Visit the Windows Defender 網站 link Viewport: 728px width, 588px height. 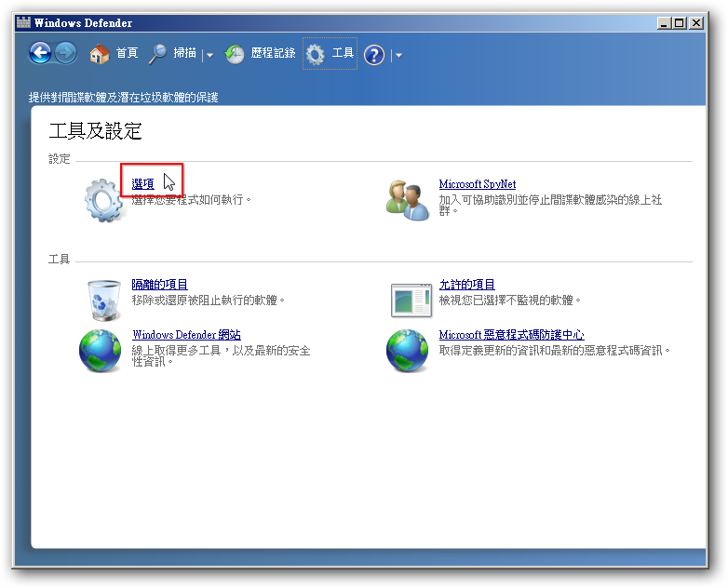[x=186, y=335]
